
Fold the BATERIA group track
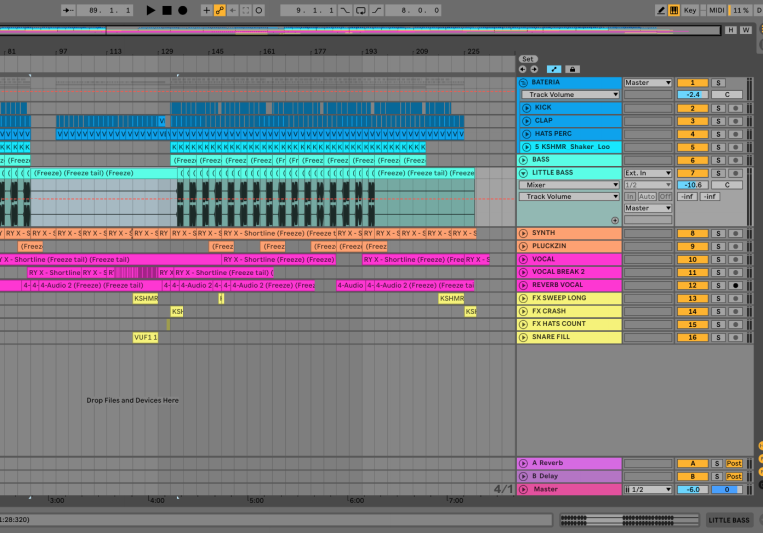tap(524, 82)
